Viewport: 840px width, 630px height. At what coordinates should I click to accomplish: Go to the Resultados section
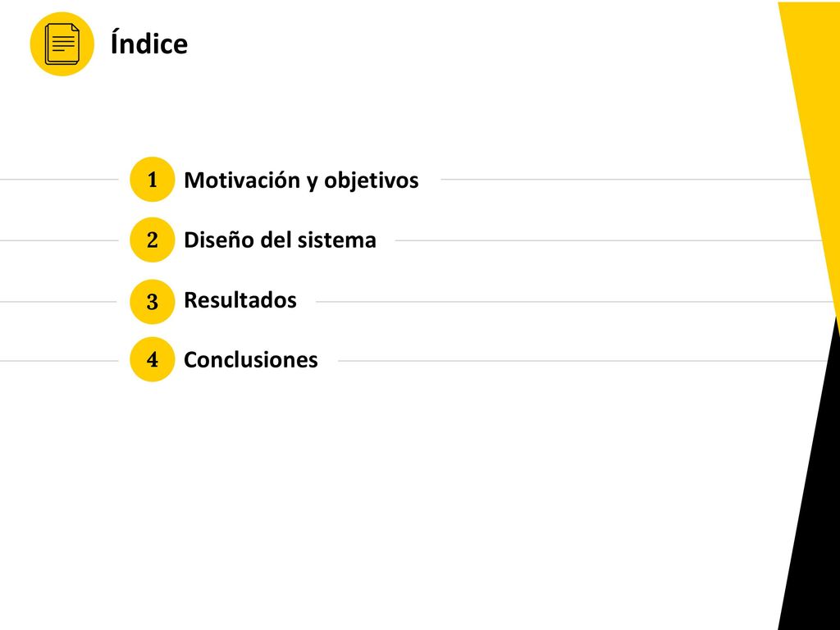click(240, 300)
